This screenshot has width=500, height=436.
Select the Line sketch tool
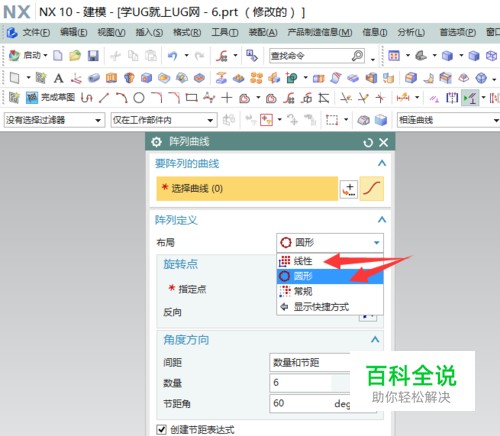pos(104,98)
